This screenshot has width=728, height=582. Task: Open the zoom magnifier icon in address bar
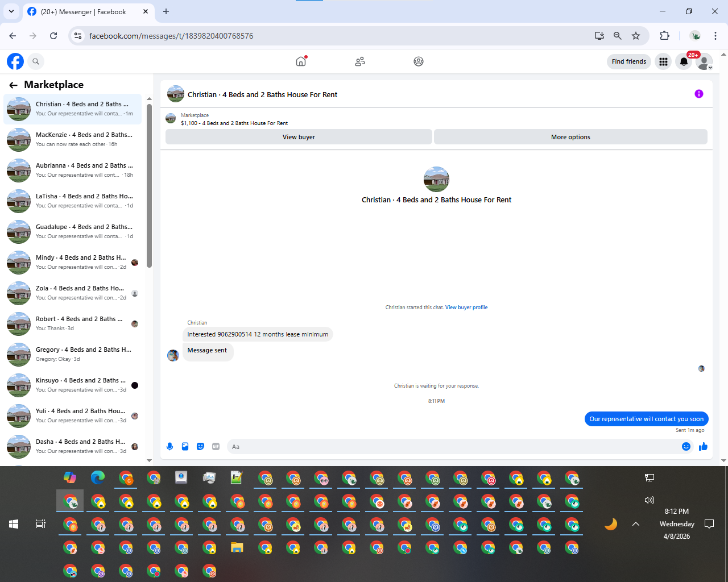(x=618, y=36)
